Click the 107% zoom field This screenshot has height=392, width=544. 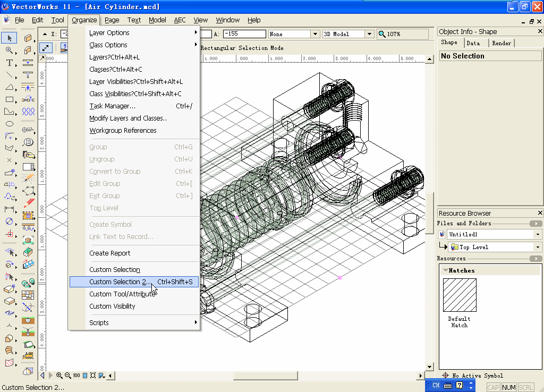coord(403,34)
